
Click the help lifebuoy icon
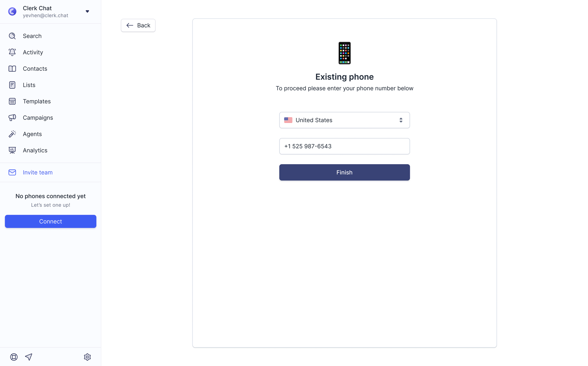[14, 357]
